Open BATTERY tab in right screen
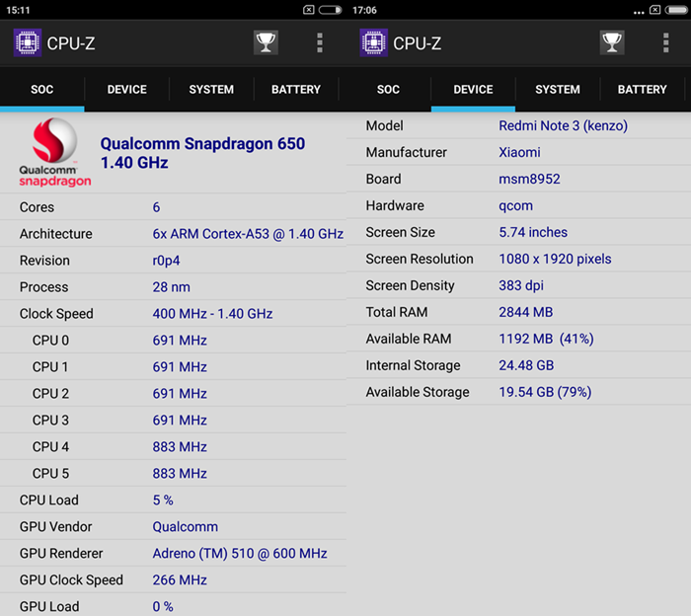691x616 pixels. [642, 90]
